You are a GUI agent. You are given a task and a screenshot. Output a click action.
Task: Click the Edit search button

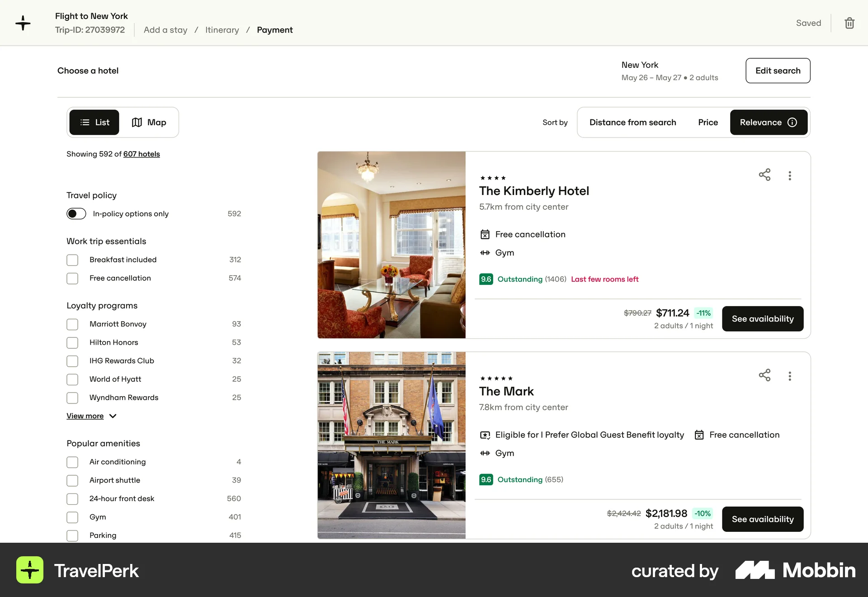[778, 71]
